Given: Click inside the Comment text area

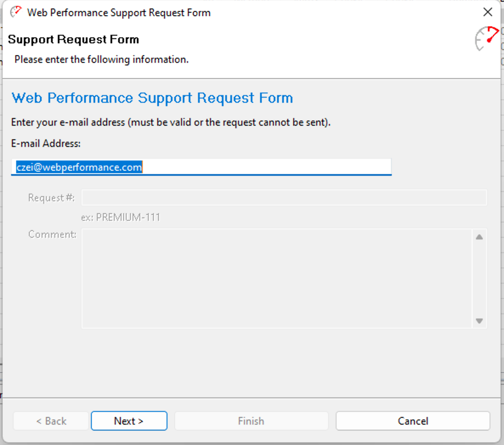Looking at the screenshot, I should tap(277, 279).
